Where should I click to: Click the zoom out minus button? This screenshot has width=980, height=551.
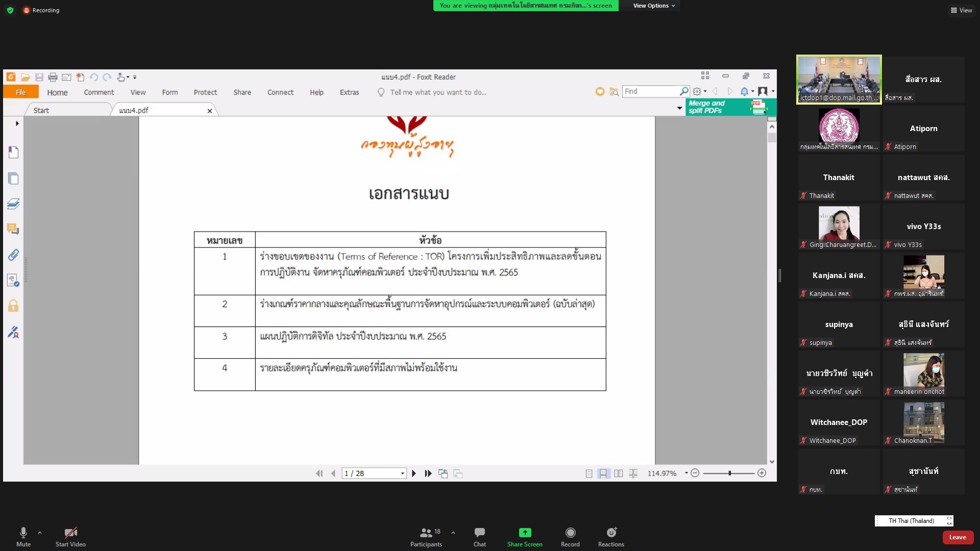click(695, 473)
